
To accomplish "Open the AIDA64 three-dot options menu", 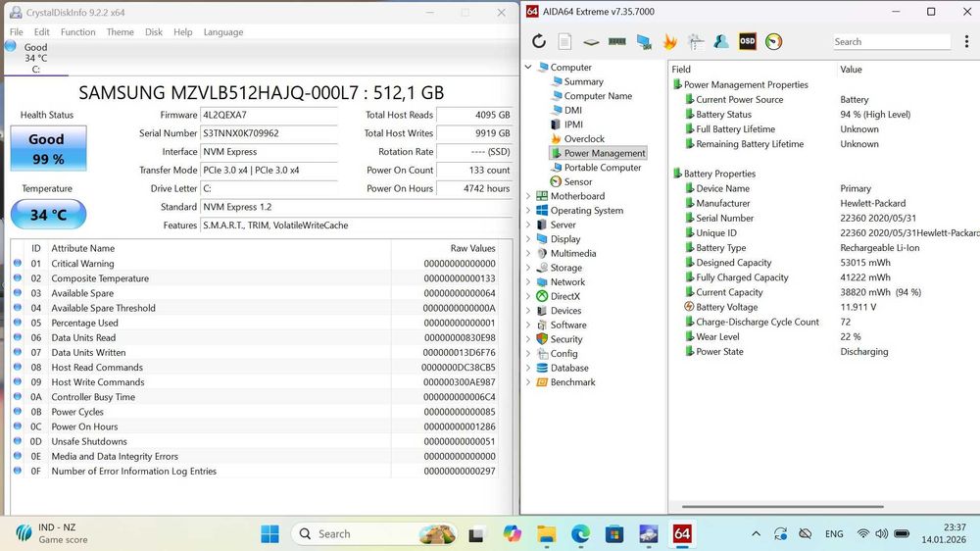I will click(x=966, y=41).
